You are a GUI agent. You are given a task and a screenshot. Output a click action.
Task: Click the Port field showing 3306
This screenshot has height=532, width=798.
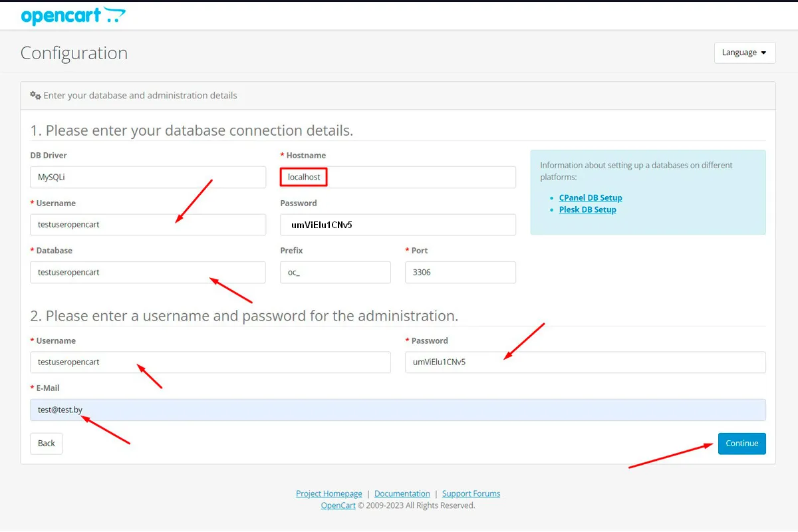[460, 273]
